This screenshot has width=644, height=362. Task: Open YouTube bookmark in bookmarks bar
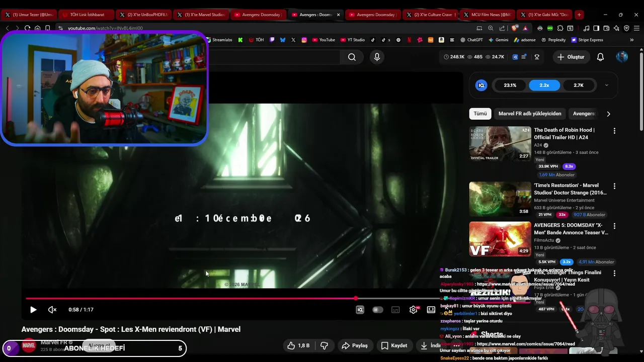pyautogui.click(x=324, y=40)
